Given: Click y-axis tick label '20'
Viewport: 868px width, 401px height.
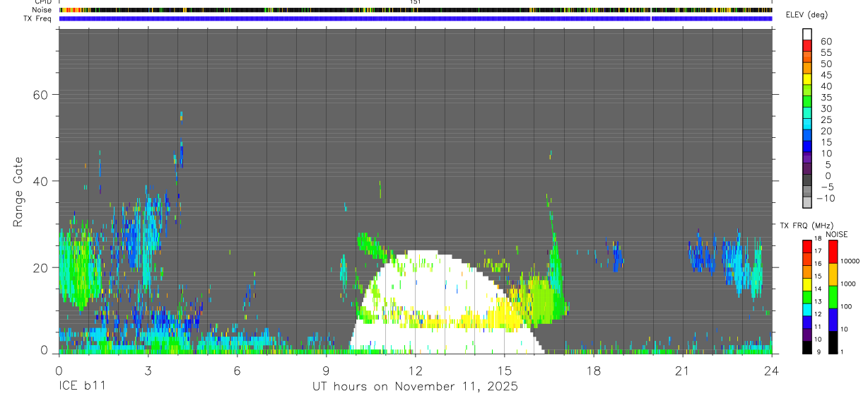Looking at the screenshot, I should pos(41,267).
